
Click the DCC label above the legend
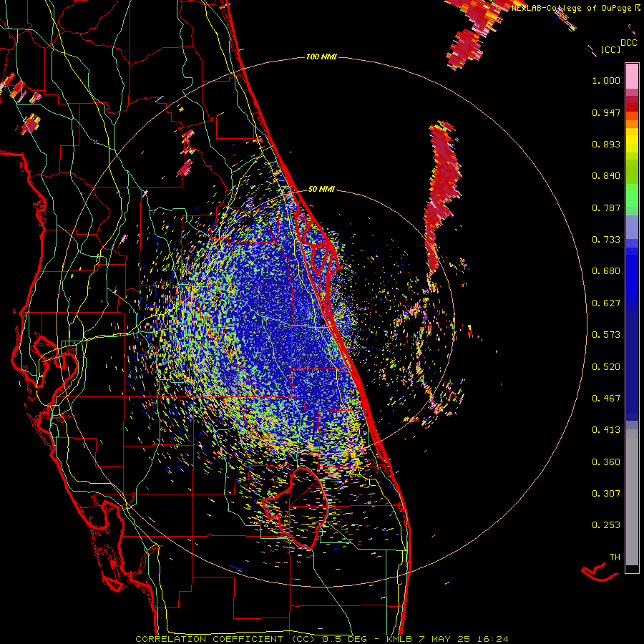tap(628, 43)
